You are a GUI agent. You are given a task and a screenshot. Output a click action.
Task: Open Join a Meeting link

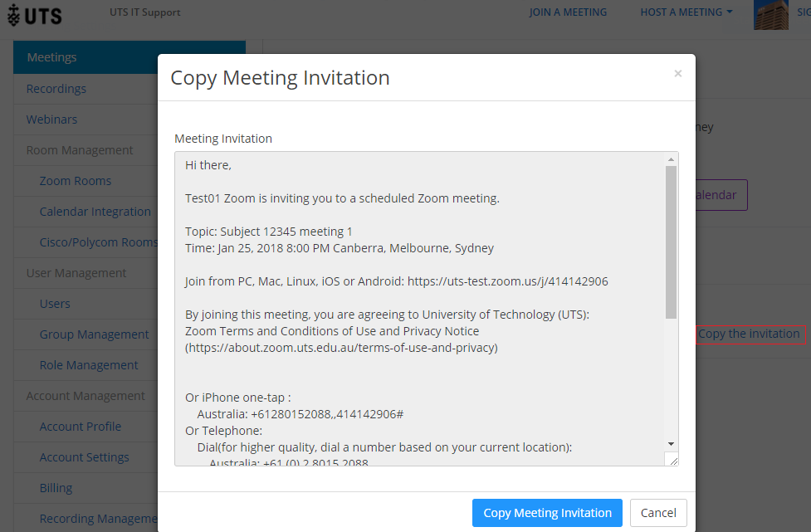pyautogui.click(x=568, y=12)
